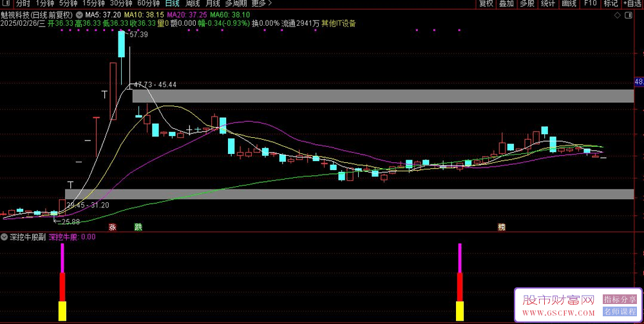Click the 换0.00% turnover value
Image resolution: width=644 pixels, height=324 pixels.
coord(265,23)
